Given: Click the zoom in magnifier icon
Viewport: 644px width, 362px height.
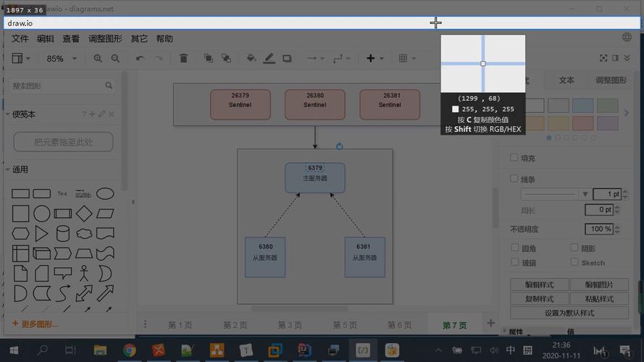Looking at the screenshot, I should (98, 58).
